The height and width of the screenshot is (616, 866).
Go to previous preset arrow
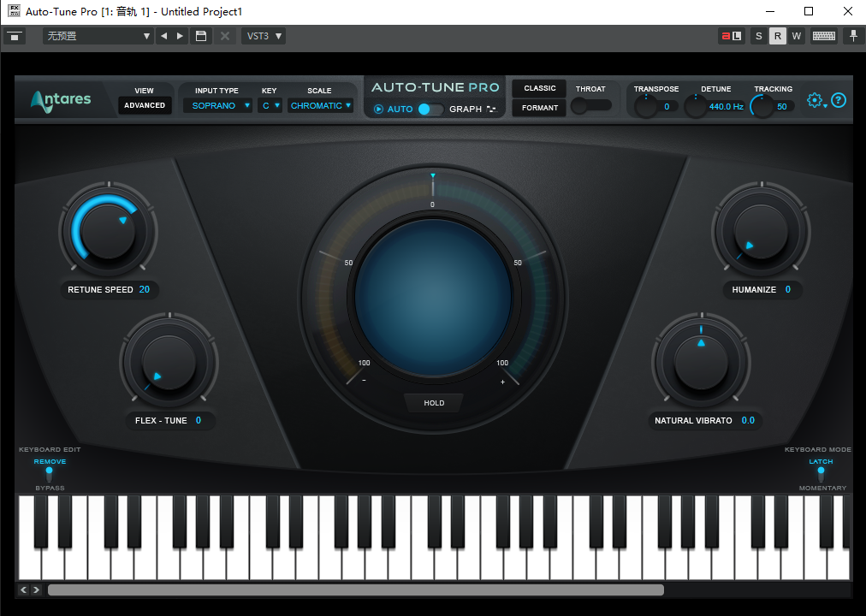pyautogui.click(x=164, y=36)
